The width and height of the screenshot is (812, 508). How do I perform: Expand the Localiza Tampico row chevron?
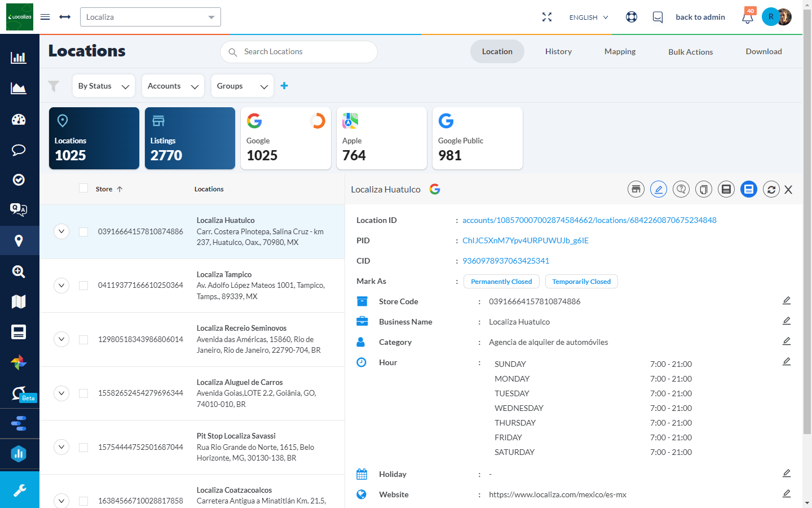(61, 286)
